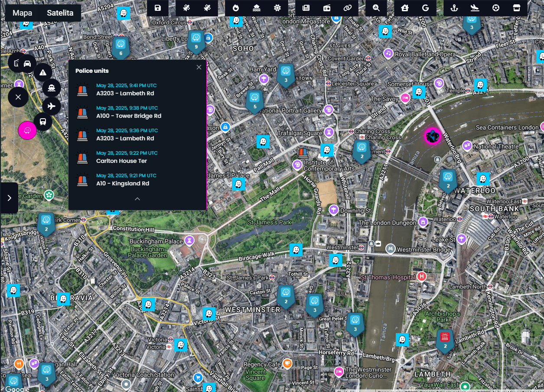This screenshot has width=544, height=392.
Task: Toggle the fire layer icon
Action: tap(236, 8)
